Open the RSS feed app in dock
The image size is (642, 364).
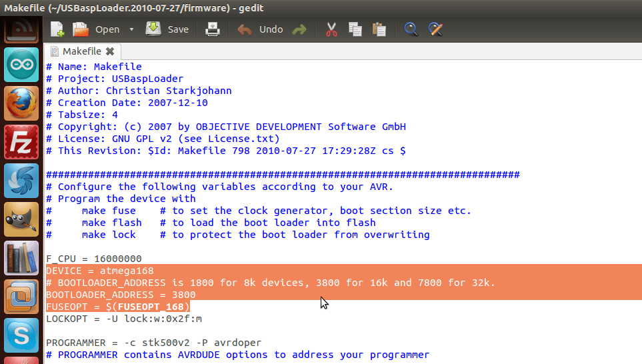pyautogui.click(x=21, y=30)
